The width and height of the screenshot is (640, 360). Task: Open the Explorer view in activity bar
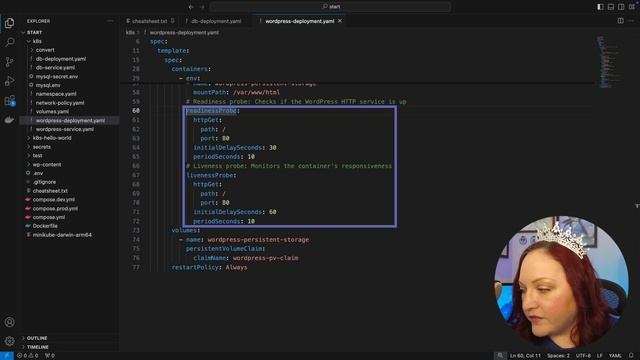(x=9, y=23)
